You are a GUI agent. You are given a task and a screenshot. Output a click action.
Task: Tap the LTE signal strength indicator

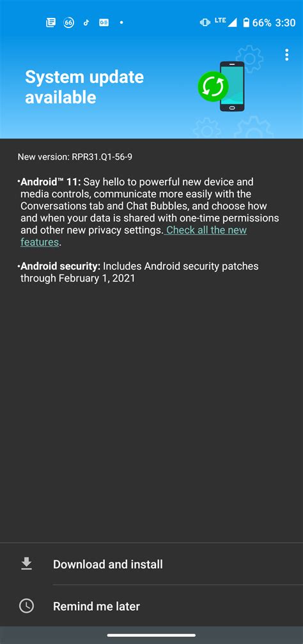click(x=226, y=22)
